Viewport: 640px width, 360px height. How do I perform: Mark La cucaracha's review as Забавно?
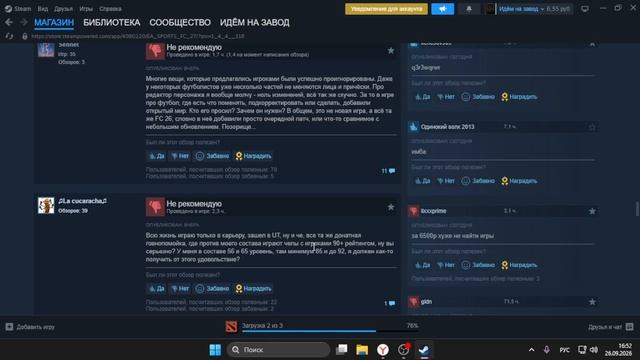coord(212,289)
